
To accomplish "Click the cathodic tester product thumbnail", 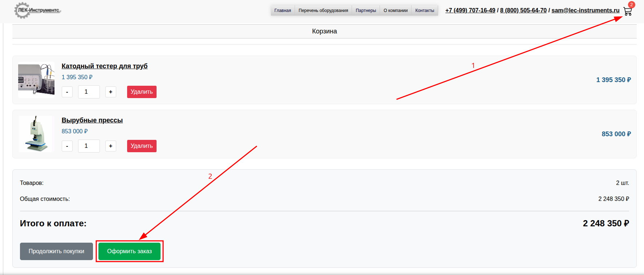I will (x=36, y=80).
